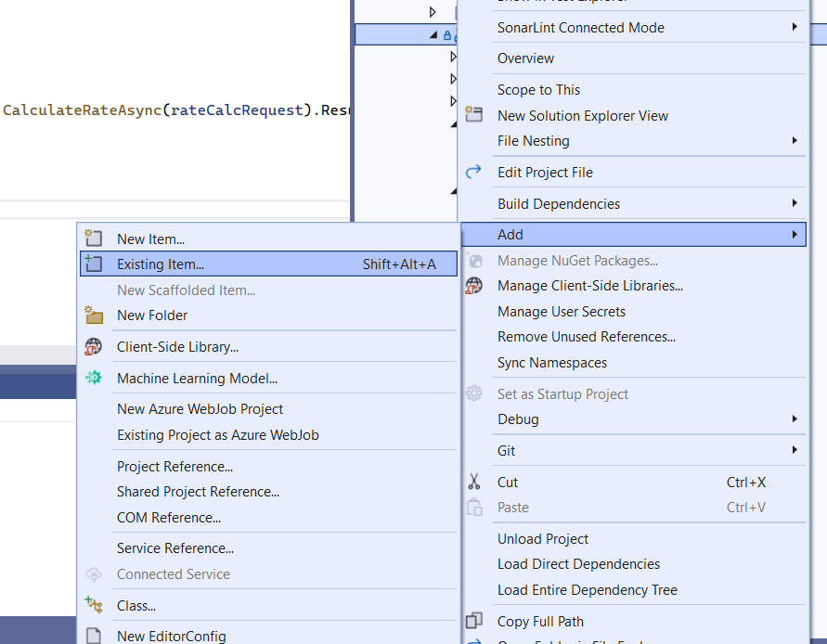Select Paste in context menu
The image size is (827, 644).
tap(634, 508)
